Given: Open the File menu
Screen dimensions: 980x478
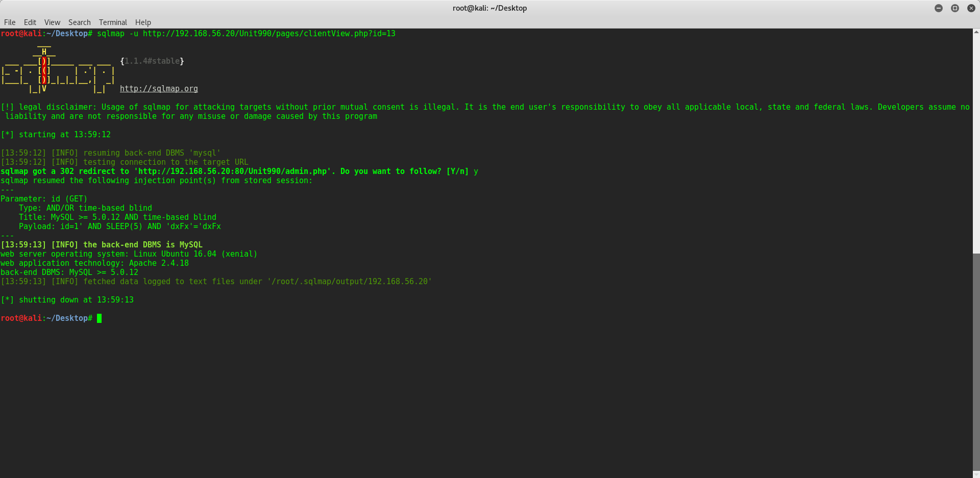Looking at the screenshot, I should tap(10, 22).
